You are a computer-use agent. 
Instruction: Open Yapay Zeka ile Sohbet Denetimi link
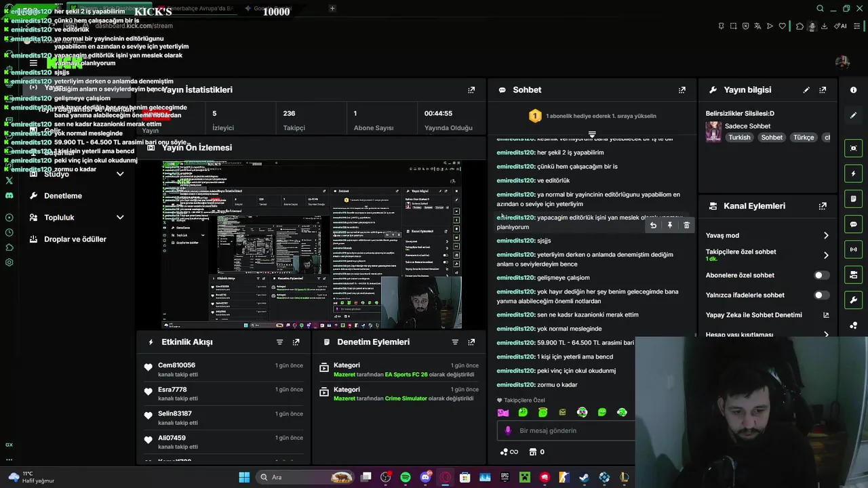[767, 315]
